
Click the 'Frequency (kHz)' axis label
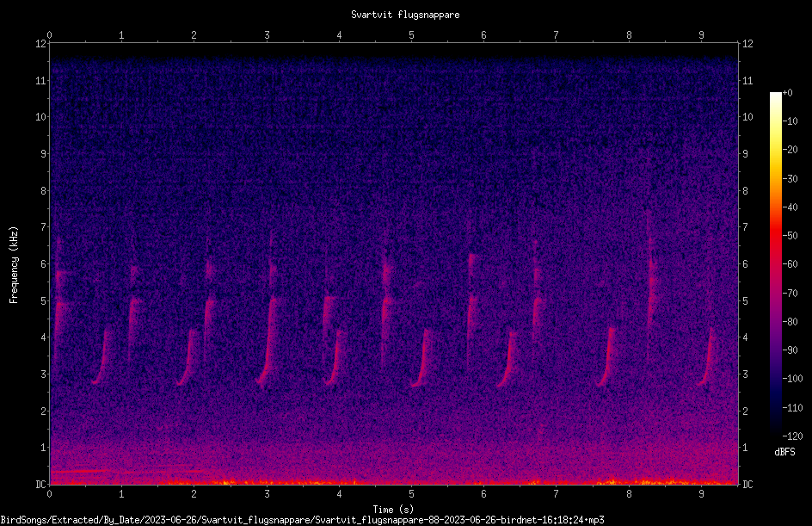pyautogui.click(x=14, y=265)
